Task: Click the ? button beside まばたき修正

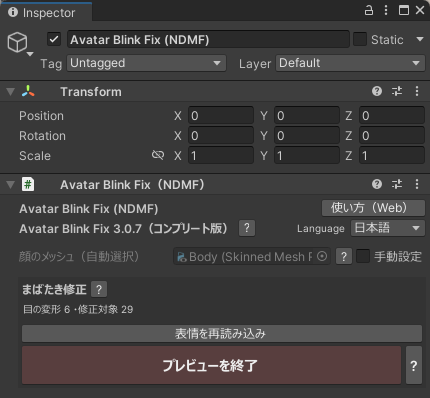Action: pyautogui.click(x=99, y=289)
